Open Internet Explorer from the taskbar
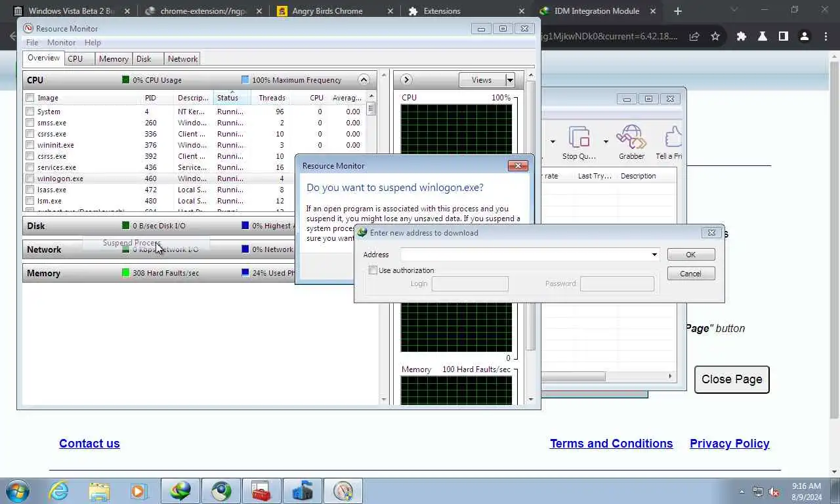This screenshot has height=504, width=840. click(x=58, y=491)
